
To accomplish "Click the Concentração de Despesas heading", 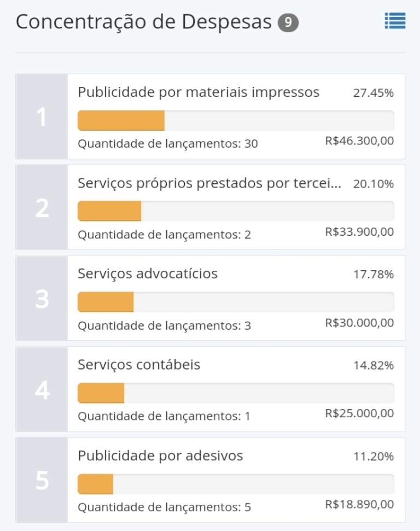I will coord(144,22).
